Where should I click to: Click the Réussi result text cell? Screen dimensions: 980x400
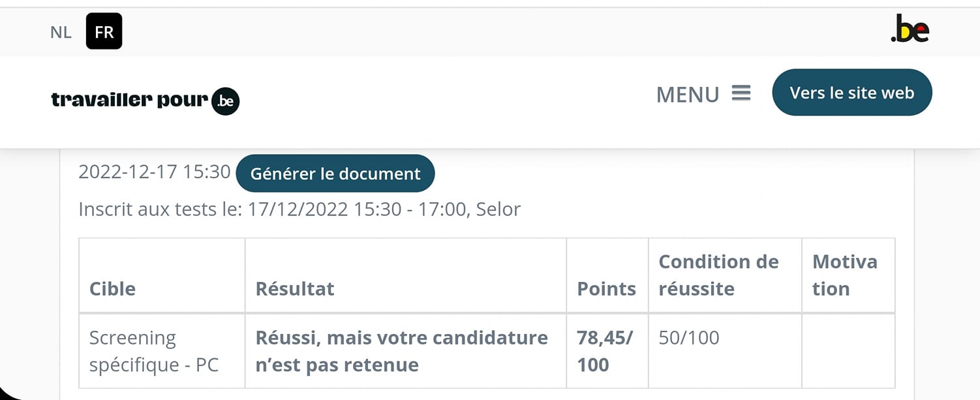tap(401, 351)
